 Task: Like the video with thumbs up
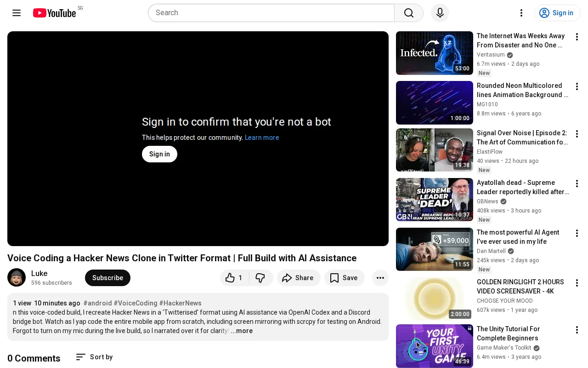click(x=234, y=278)
